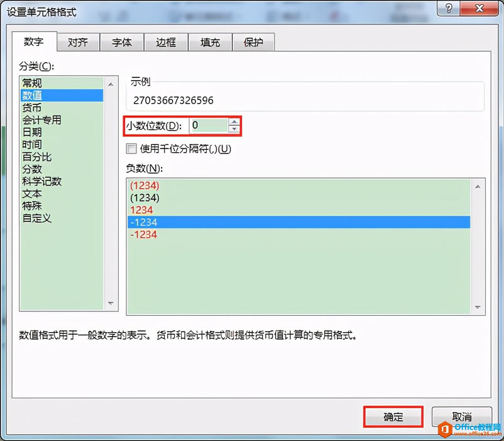Image resolution: width=504 pixels, height=441 pixels.
Task: Confirm with the 确定 button
Action: tap(393, 417)
